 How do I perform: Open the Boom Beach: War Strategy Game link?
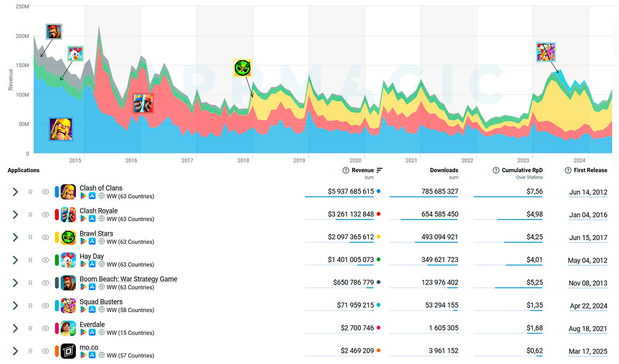coord(128,279)
